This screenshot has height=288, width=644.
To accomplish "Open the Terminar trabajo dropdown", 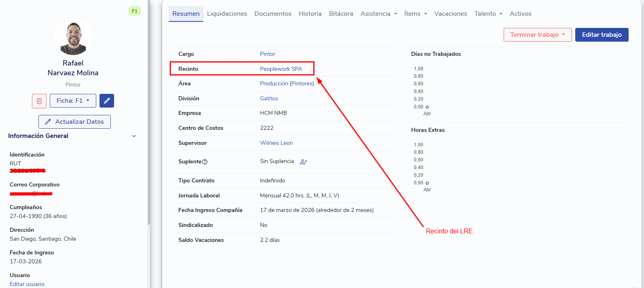I will (538, 35).
